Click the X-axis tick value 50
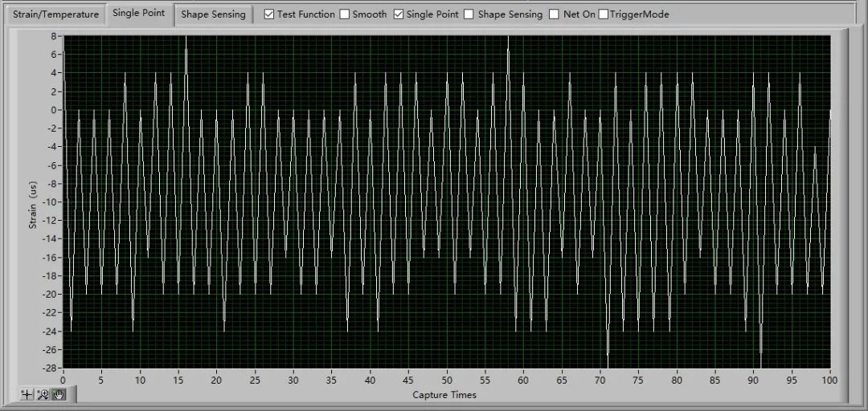868x411 pixels. 446,380
